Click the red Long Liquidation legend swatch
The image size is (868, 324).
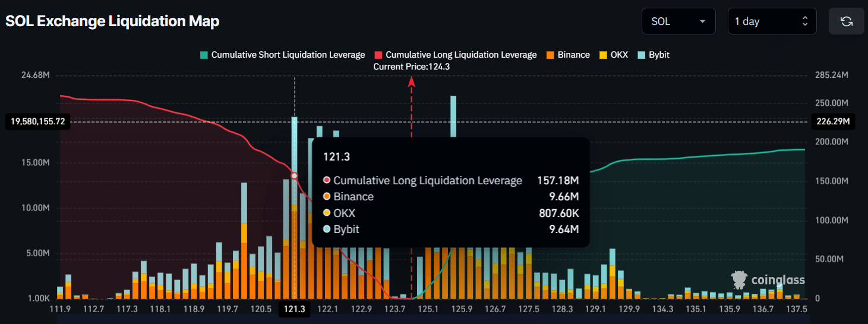pos(378,55)
